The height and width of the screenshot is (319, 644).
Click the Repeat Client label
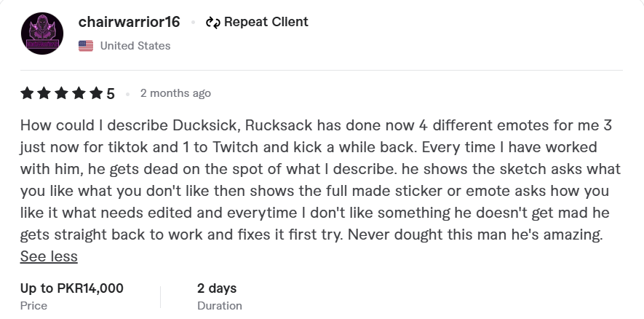point(266,22)
